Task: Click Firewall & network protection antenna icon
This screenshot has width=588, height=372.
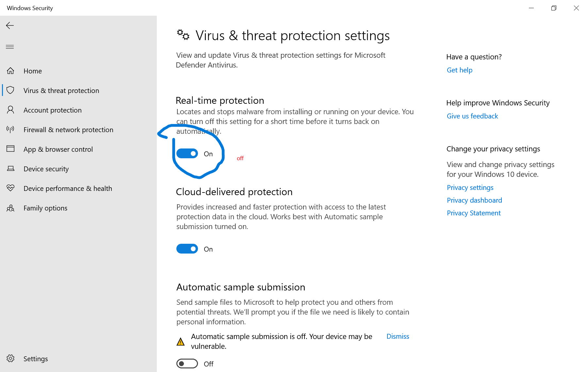Action: (x=10, y=130)
